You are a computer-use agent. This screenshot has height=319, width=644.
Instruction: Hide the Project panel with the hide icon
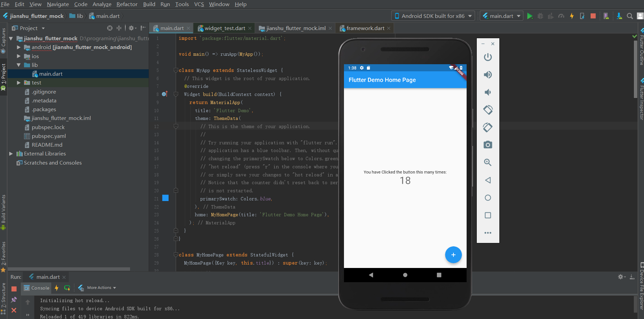tap(143, 28)
